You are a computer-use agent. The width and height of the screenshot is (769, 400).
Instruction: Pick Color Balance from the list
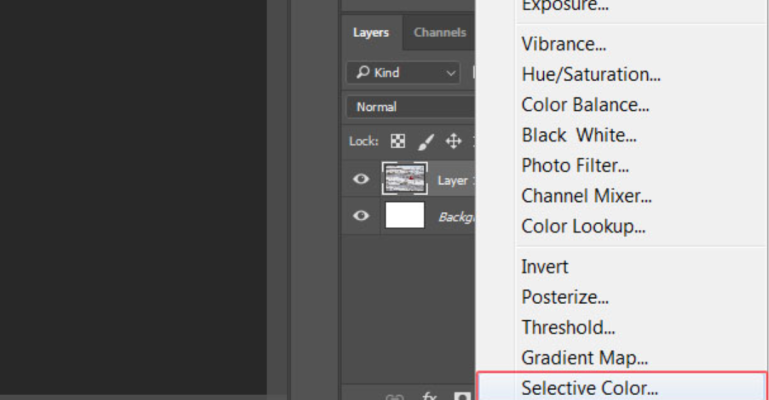(x=585, y=104)
